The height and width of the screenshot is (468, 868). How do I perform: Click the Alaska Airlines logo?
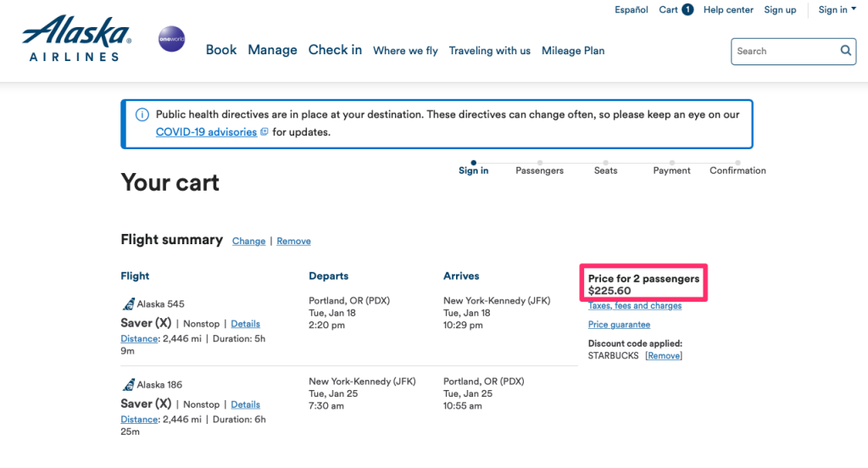point(76,39)
